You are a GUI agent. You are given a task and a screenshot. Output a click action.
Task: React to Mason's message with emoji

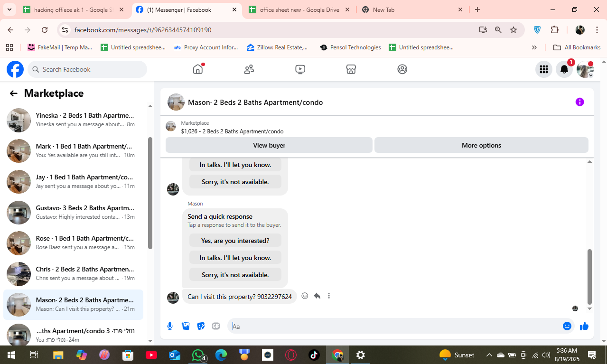305,296
